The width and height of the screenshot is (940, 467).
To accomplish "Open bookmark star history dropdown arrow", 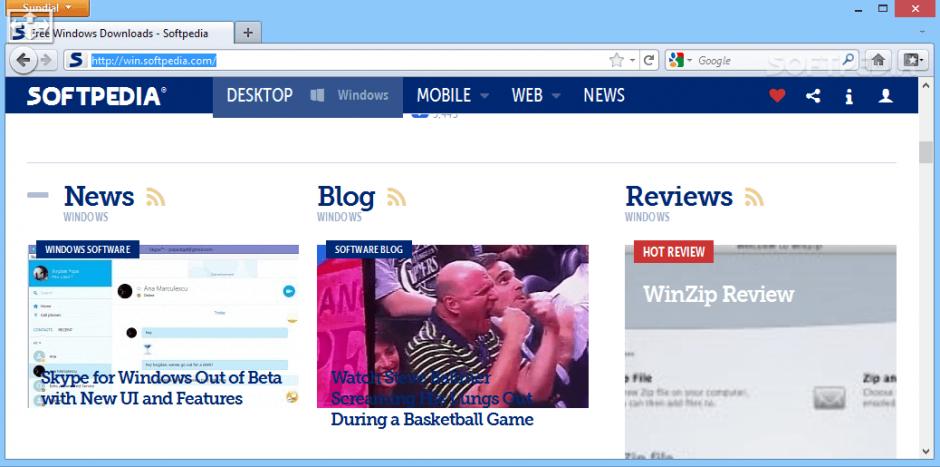I will point(632,61).
